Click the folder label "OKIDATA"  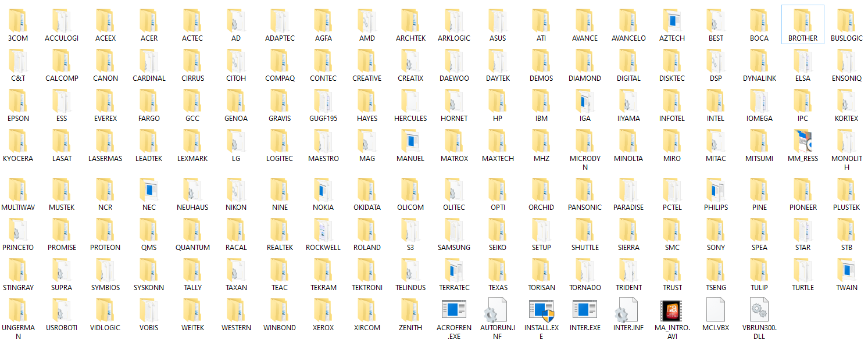pos(367,208)
